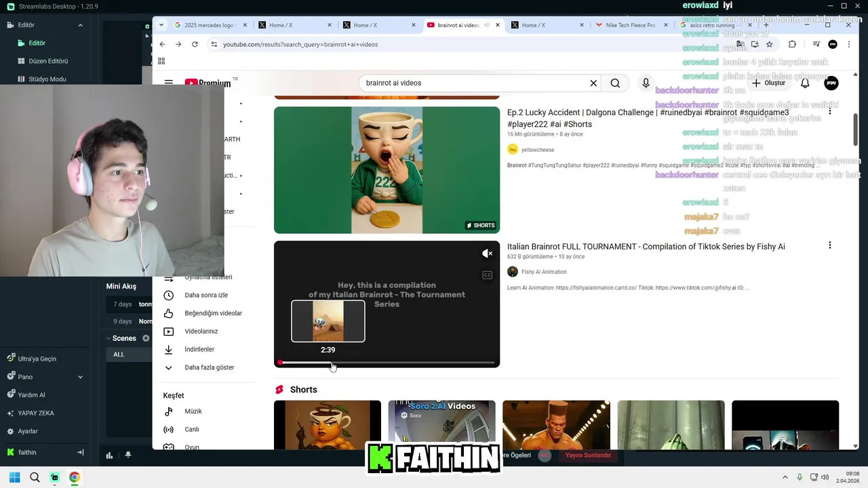Screen dimensions: 868x488
Task: Click the Chrome address bar URL
Action: click(300, 44)
